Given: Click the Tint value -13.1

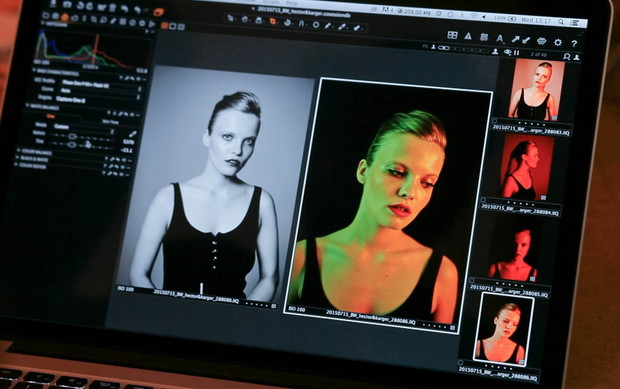Looking at the screenshot, I should [127, 150].
